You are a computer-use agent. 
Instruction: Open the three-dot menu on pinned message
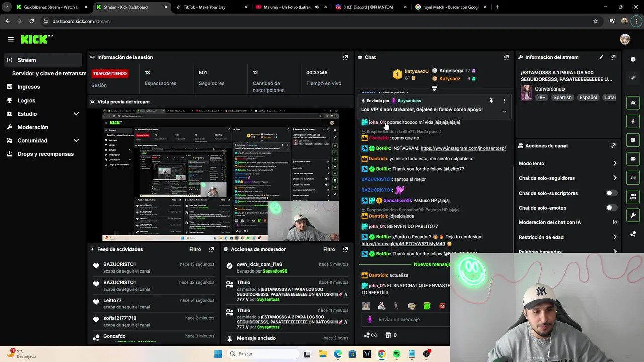pos(504,101)
